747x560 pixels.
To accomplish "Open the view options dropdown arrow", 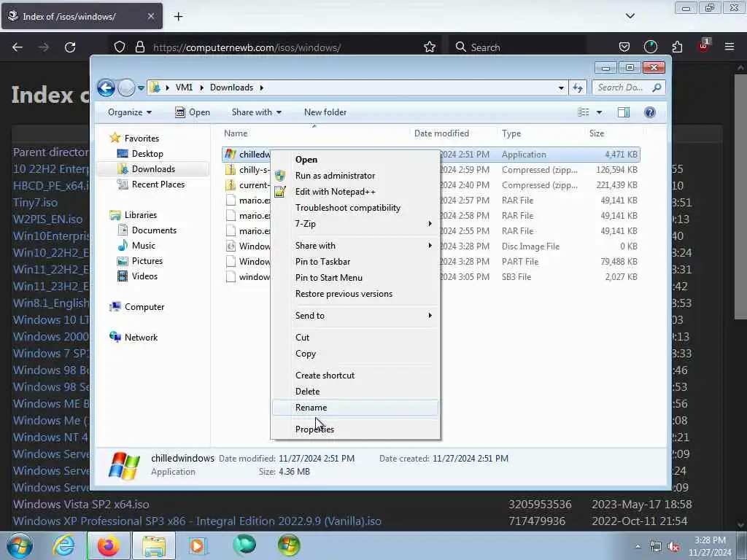I will tap(600, 112).
